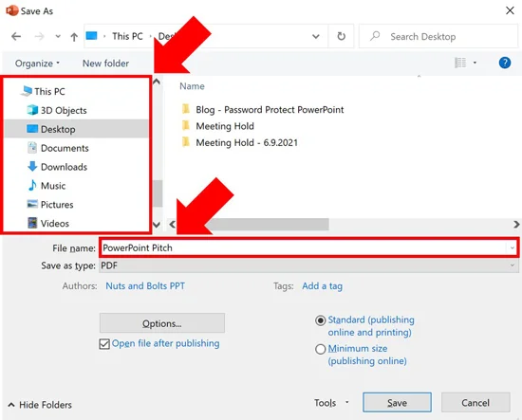Click file list scroll left arrow
Viewport: 522px width, 420px height.
click(x=172, y=225)
